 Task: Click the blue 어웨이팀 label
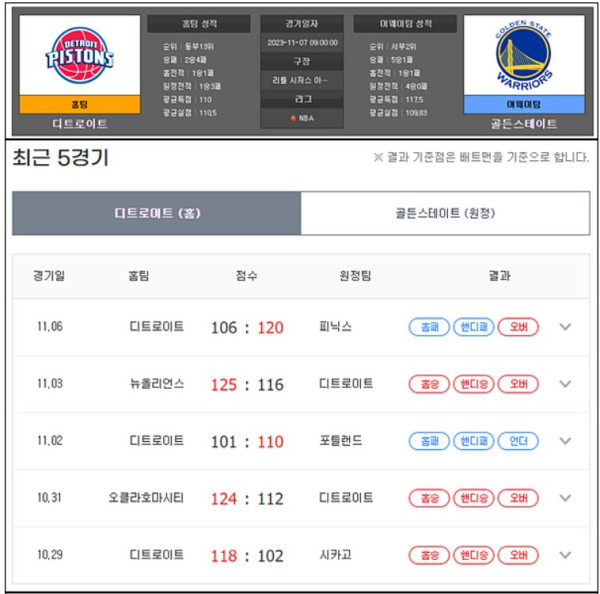[x=523, y=104]
